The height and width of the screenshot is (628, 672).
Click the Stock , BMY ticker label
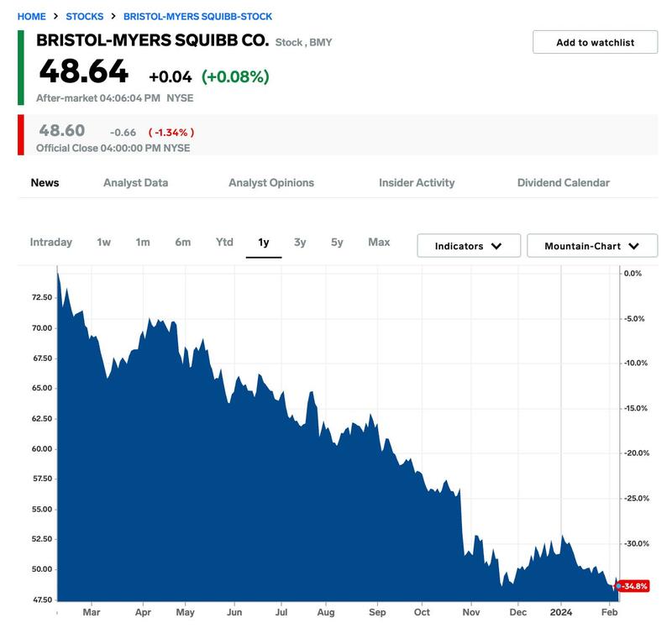(x=303, y=43)
